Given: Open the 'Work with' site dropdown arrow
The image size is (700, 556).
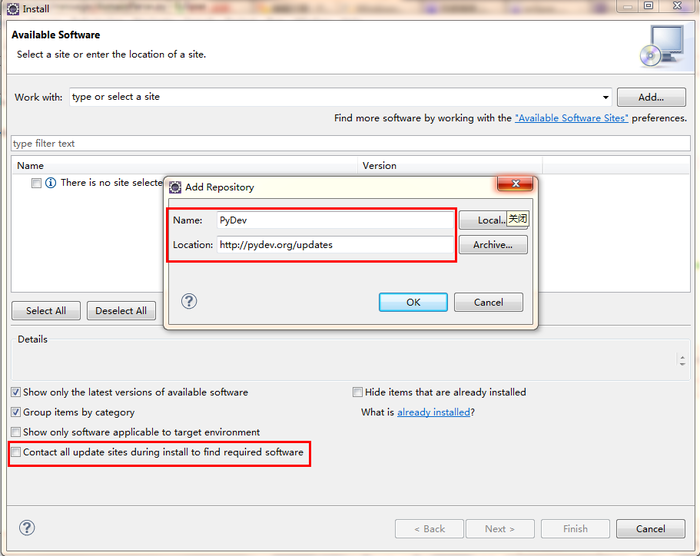Looking at the screenshot, I should [x=605, y=98].
